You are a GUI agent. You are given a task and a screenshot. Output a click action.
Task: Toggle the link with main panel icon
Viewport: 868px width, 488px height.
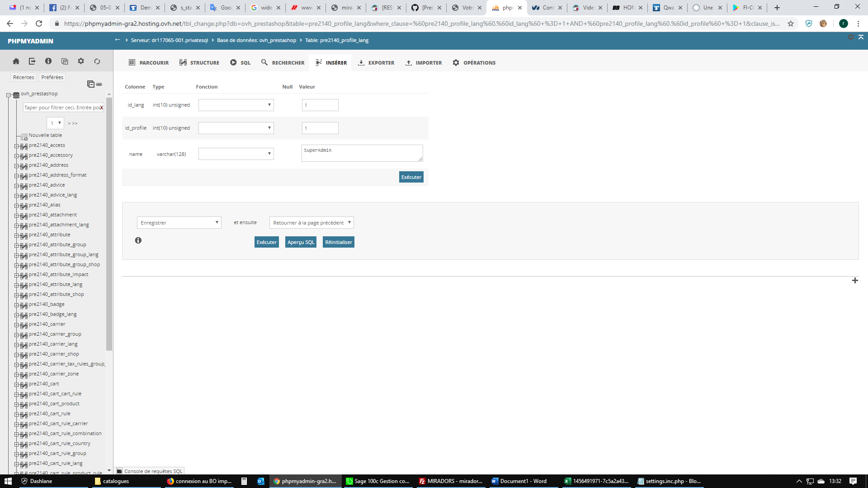click(x=99, y=84)
